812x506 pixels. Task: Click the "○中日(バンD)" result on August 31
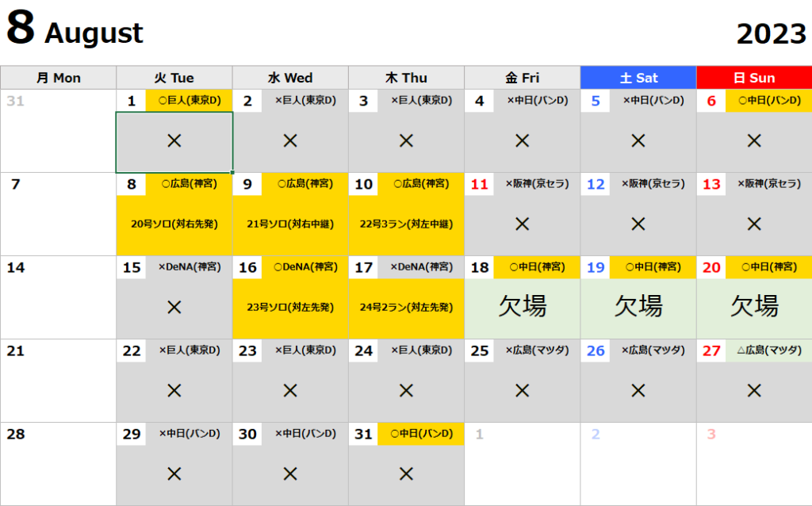420,434
